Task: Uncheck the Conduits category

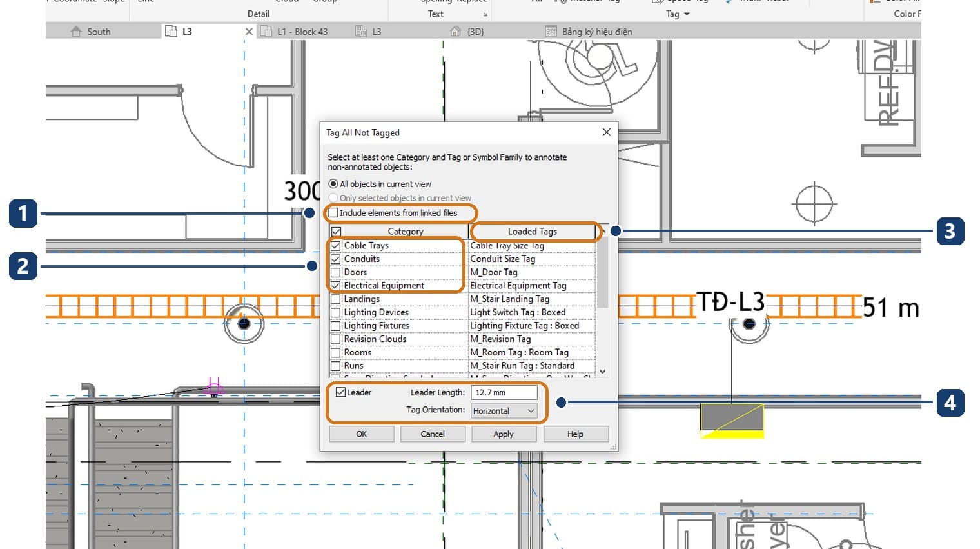Action: click(336, 259)
